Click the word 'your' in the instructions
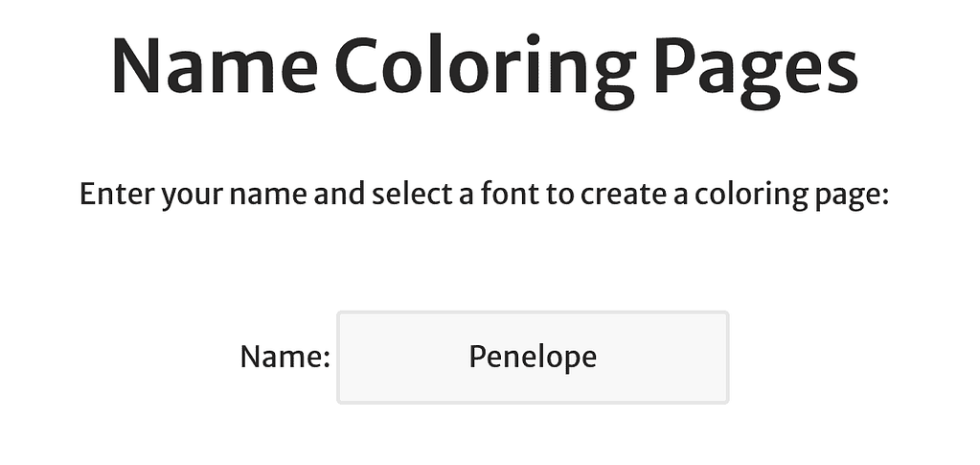Image resolution: width=980 pixels, height=465 pixels. click(192, 195)
